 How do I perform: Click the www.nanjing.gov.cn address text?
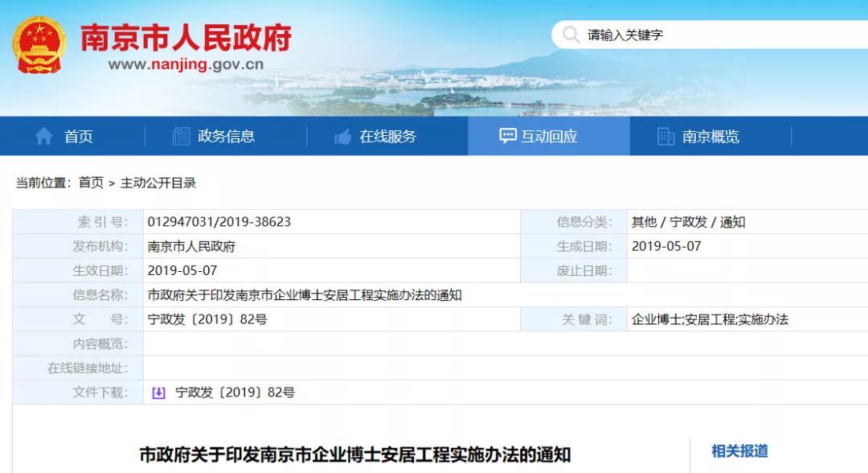[x=186, y=64]
